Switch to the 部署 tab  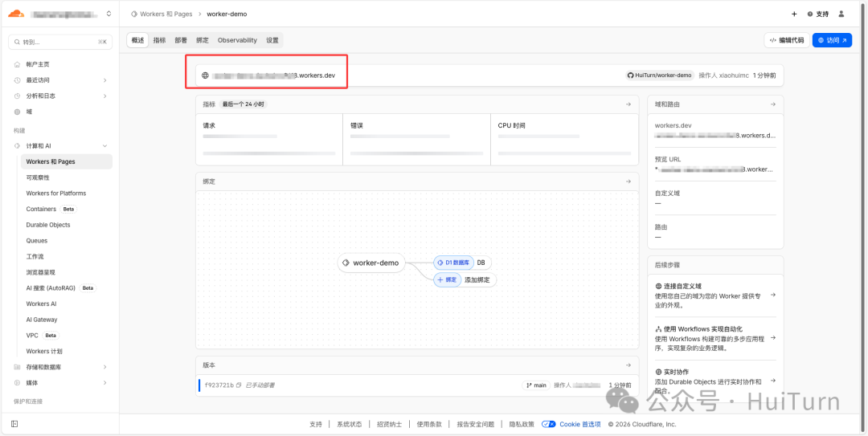(181, 40)
